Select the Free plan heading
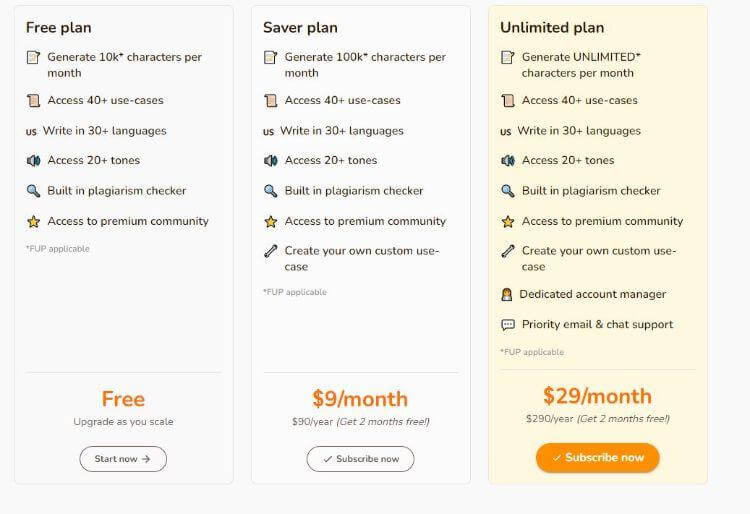Viewport: 750px width, 514px height. click(59, 27)
